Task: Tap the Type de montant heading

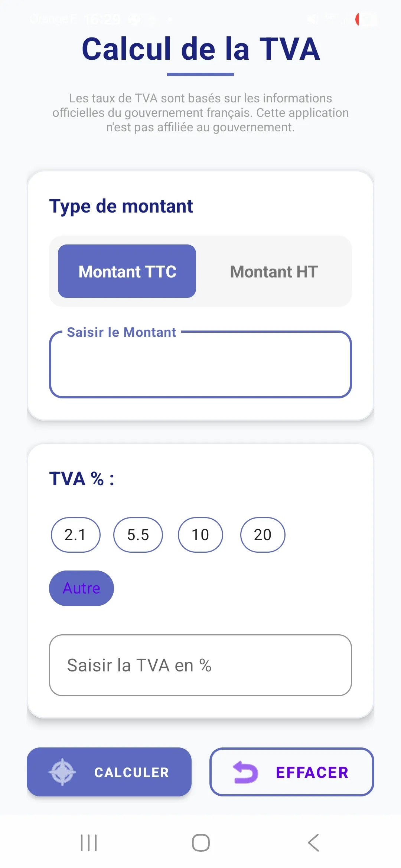Action: [x=121, y=206]
